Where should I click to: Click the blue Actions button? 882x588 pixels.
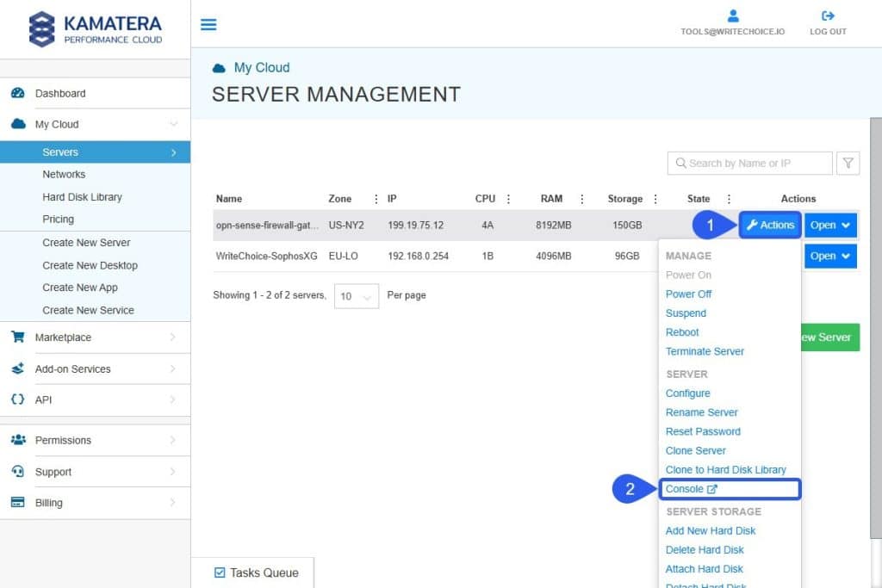(x=770, y=225)
